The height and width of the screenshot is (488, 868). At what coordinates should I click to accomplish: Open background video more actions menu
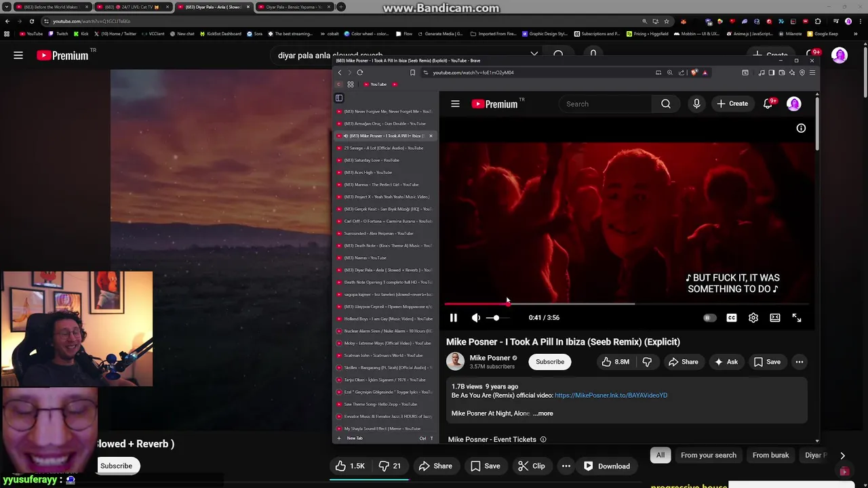566,466
